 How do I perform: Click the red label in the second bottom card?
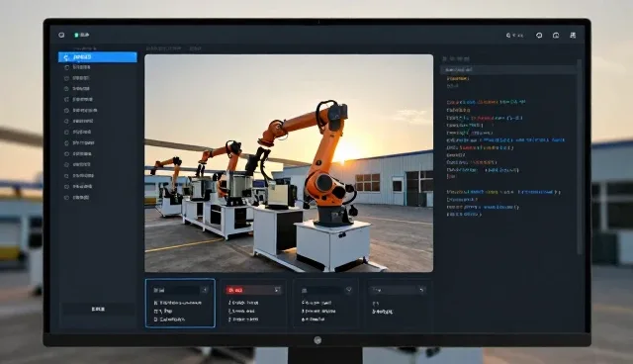[235, 290]
